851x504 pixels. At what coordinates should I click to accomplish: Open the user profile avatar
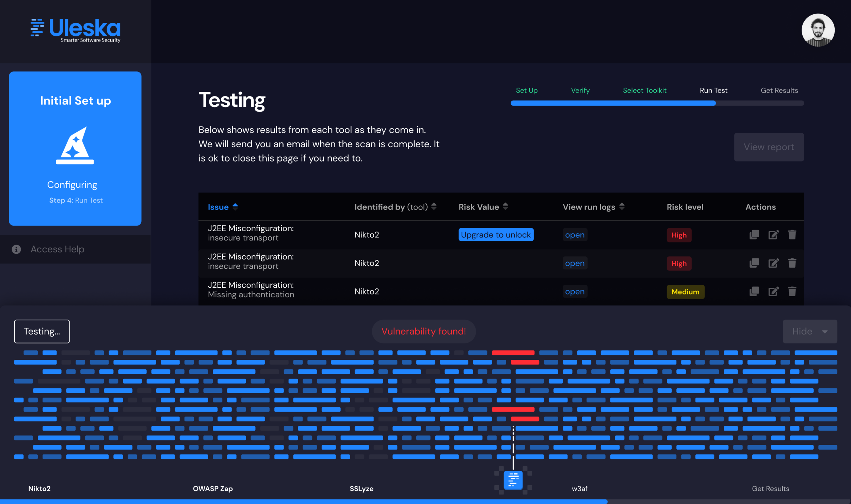pyautogui.click(x=818, y=30)
